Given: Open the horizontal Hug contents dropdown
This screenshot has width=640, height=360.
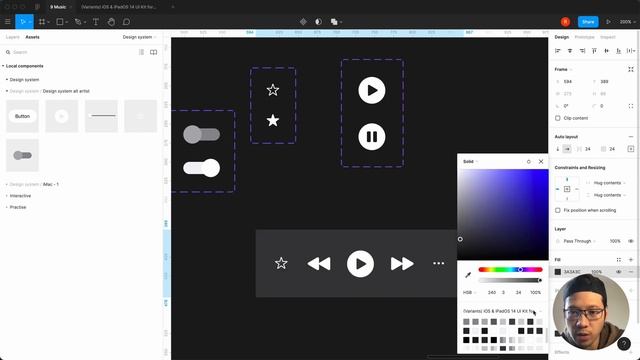Looking at the screenshot, I should click(609, 183).
